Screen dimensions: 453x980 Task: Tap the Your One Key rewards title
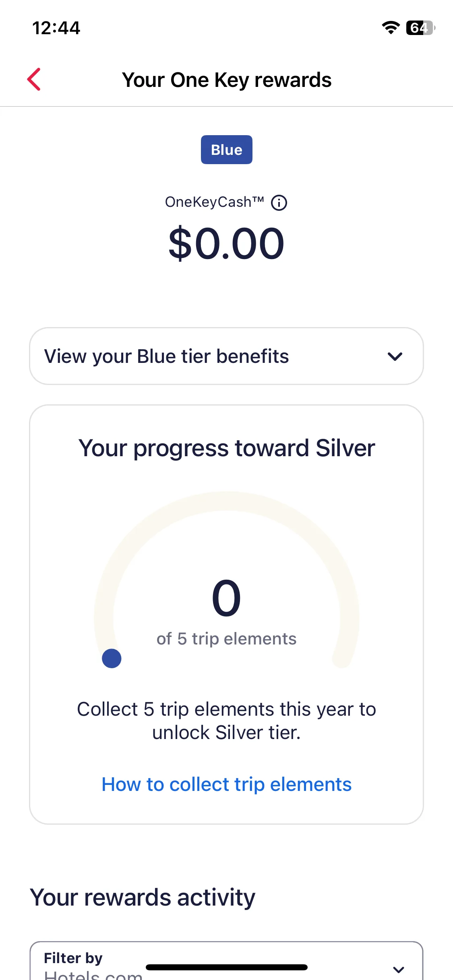(227, 80)
